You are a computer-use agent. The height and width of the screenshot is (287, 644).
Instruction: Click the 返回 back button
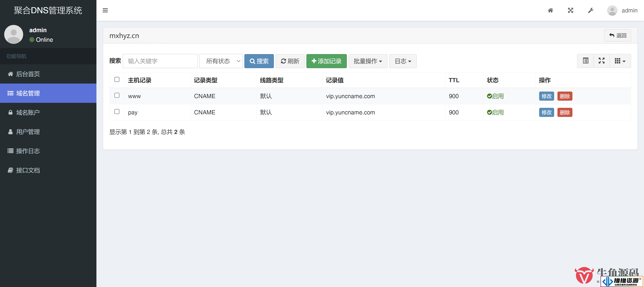pyautogui.click(x=617, y=35)
